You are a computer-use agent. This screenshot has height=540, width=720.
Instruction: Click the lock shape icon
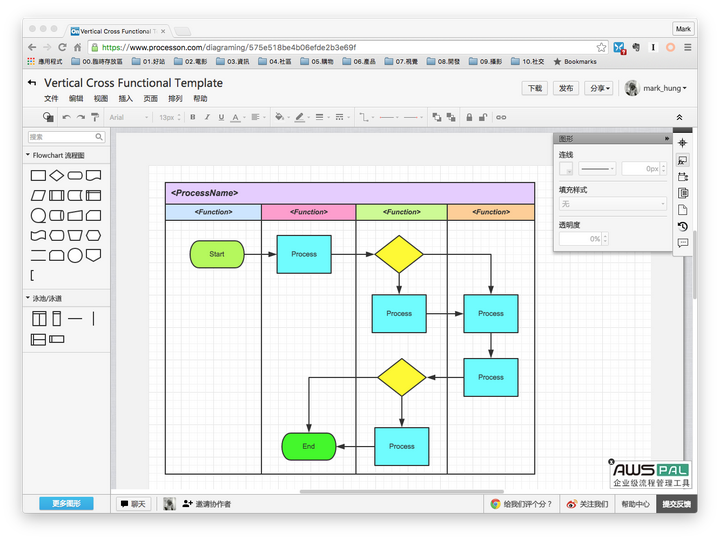(x=469, y=118)
